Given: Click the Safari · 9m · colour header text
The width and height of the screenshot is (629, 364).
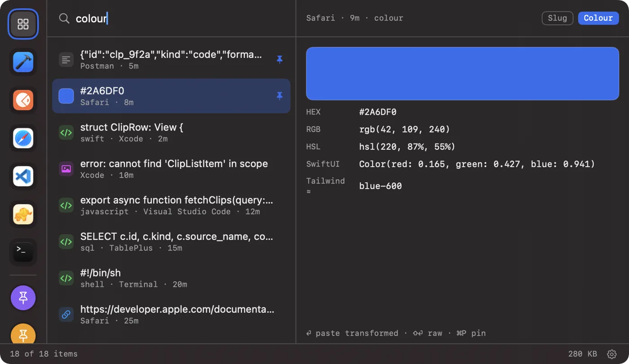Looking at the screenshot, I should click(354, 18).
